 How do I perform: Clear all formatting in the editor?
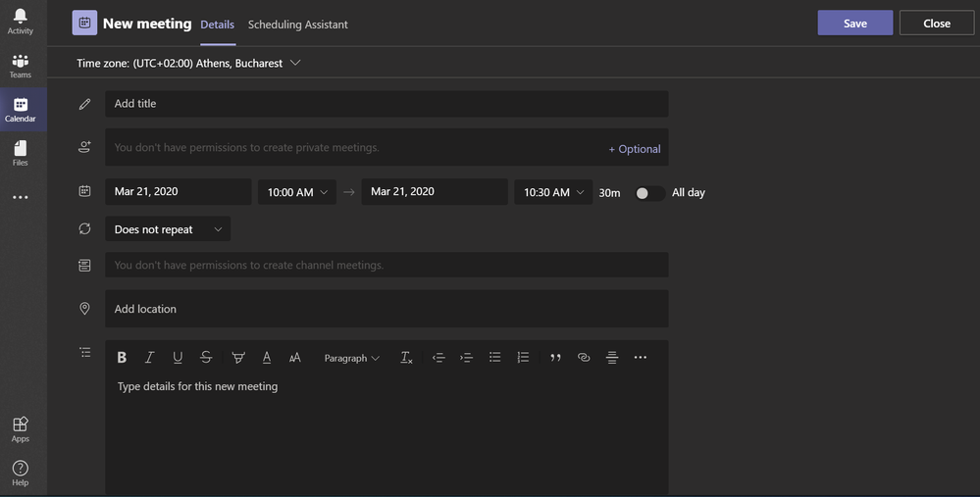[x=406, y=357]
